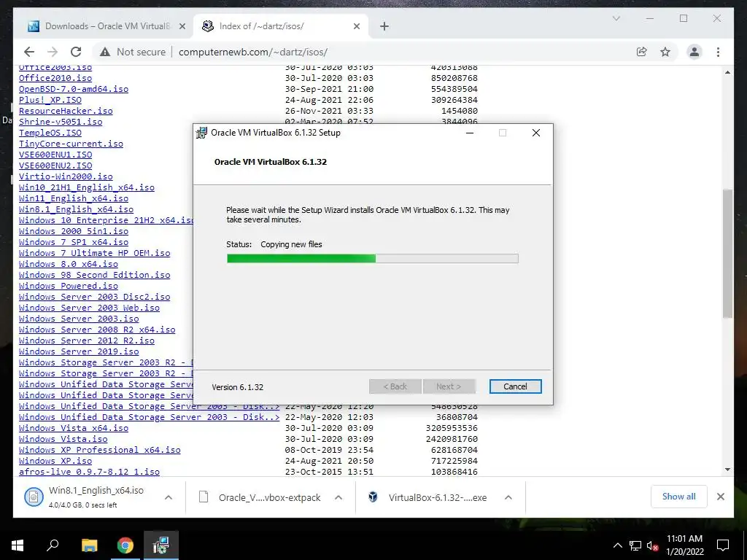The height and width of the screenshot is (560, 747).
Task: Reload the page with refresh icon
Action: click(76, 52)
